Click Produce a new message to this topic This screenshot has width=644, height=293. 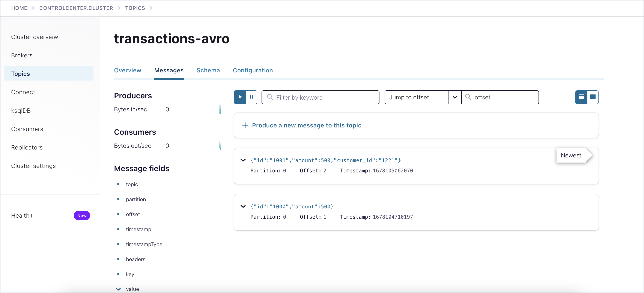click(x=307, y=125)
